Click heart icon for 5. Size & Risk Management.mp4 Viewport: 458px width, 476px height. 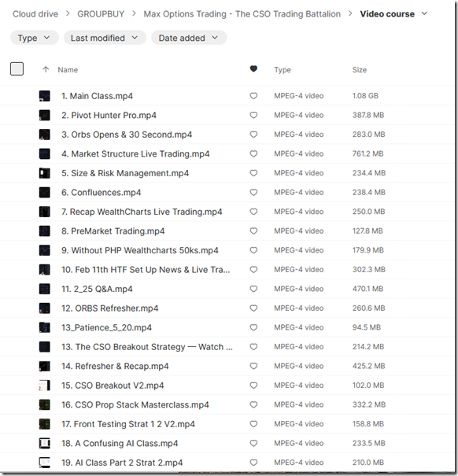[x=253, y=173]
